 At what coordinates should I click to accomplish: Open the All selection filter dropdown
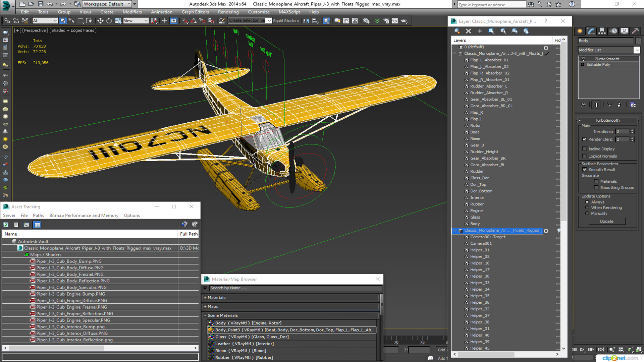click(x=45, y=21)
